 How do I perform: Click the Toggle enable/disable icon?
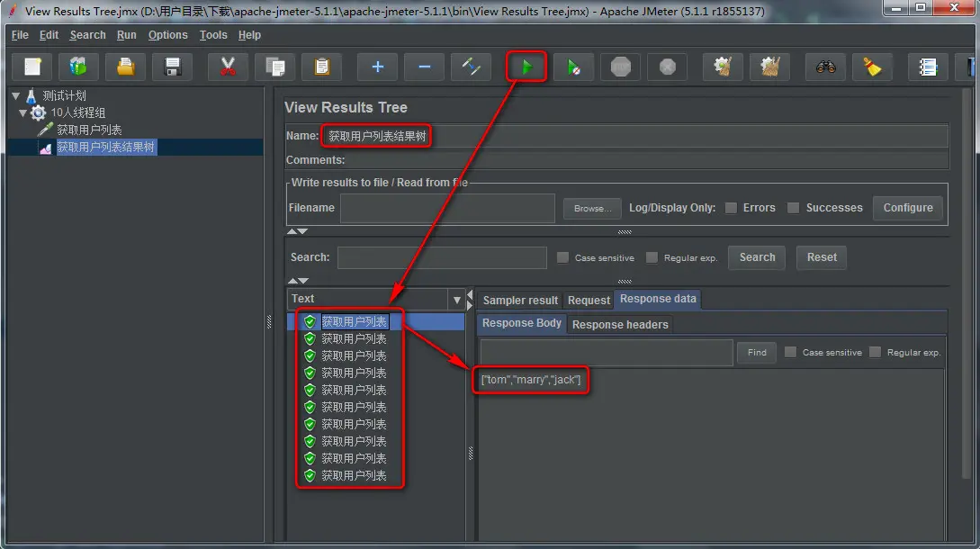click(472, 67)
